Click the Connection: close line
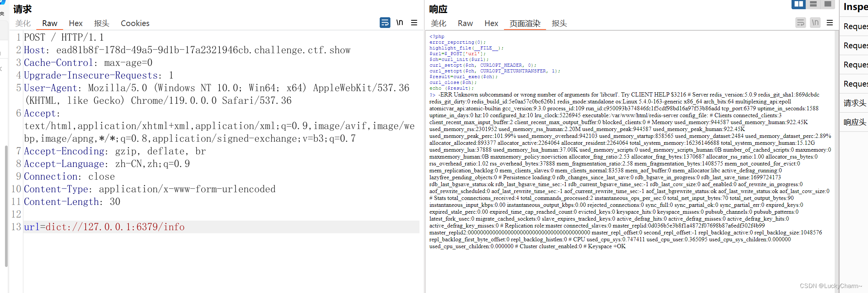 [x=69, y=177]
